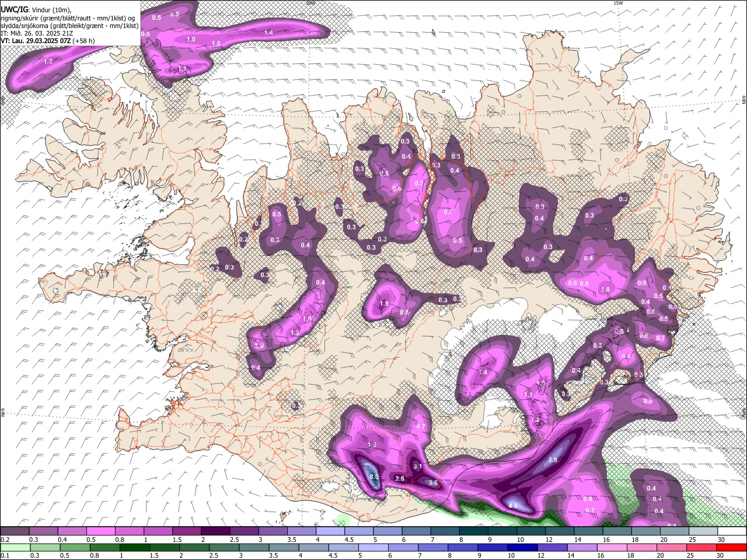The height and width of the screenshot is (560, 747).
Task: Click the 'IT: Mið. 26. 03. 2025 21Z' text
Action: (x=37, y=33)
